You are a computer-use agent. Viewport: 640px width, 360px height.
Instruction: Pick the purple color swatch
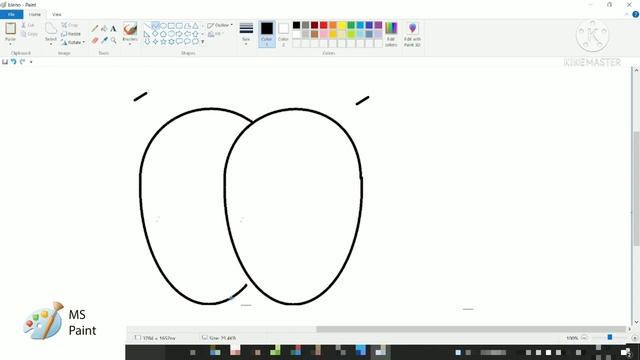(x=378, y=25)
